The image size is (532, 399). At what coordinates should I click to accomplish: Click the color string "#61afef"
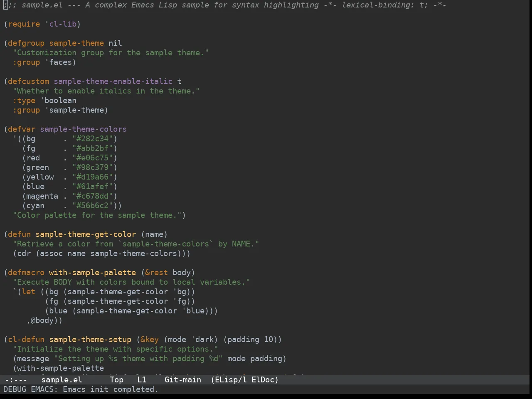(x=92, y=187)
